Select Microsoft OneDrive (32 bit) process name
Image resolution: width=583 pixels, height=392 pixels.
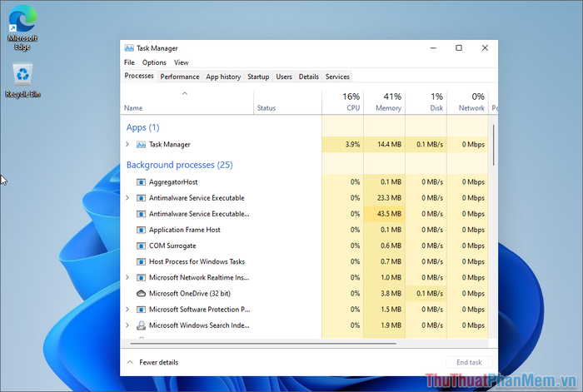tap(190, 294)
